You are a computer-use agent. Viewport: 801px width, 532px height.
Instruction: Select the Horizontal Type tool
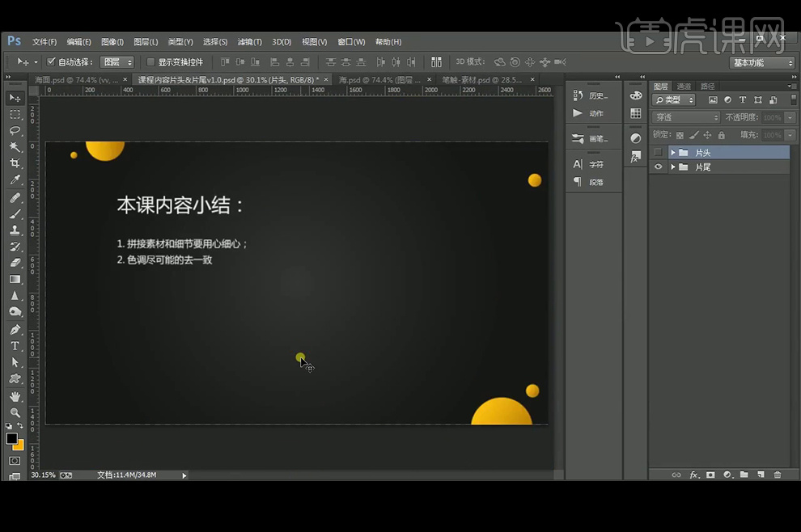(x=15, y=346)
